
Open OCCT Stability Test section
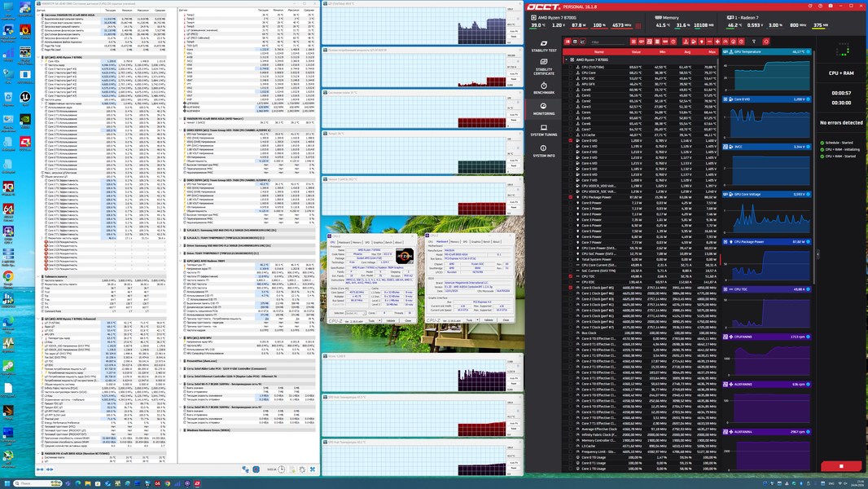pyautogui.click(x=544, y=46)
